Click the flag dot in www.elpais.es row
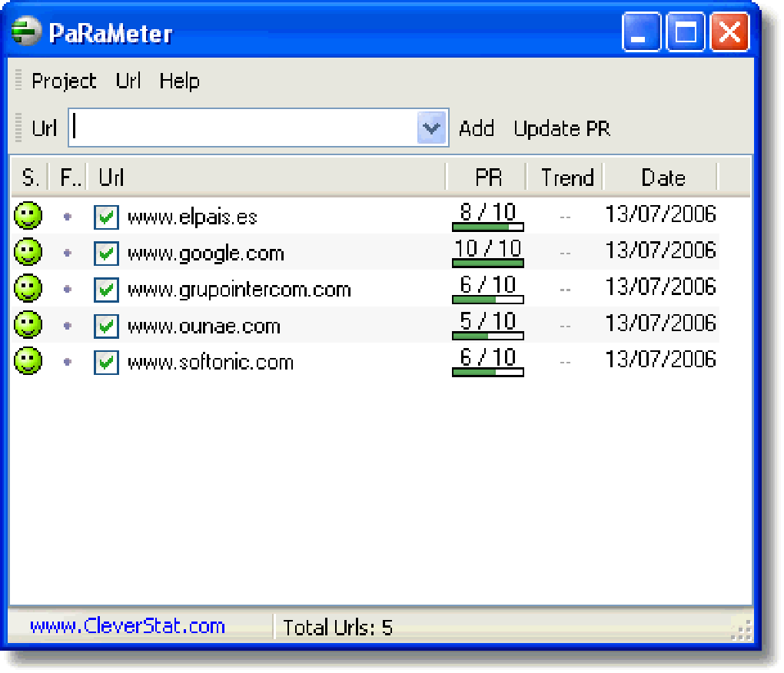 68,217
